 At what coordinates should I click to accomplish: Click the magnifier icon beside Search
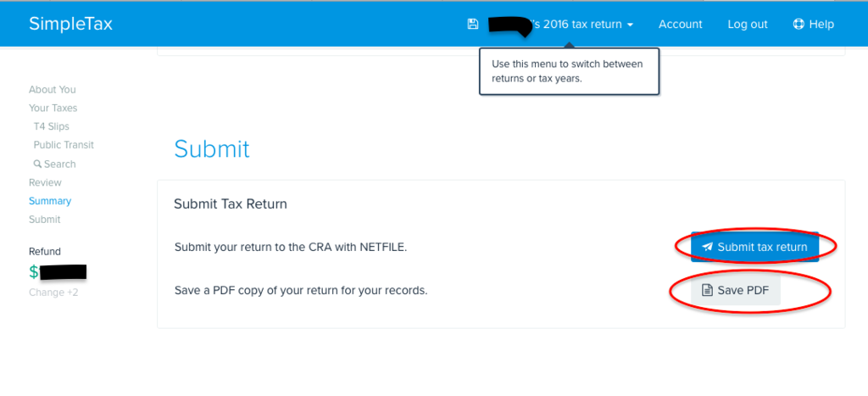pyautogui.click(x=37, y=164)
